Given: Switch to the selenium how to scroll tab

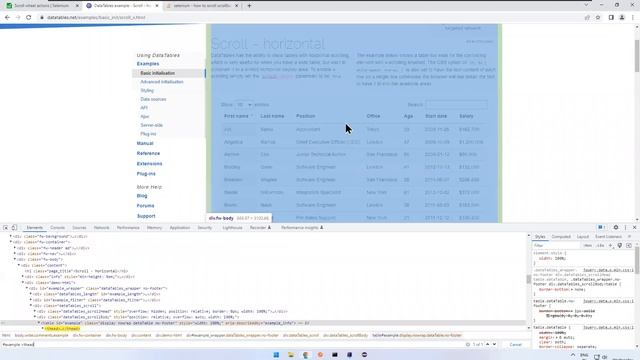Looking at the screenshot, I should [202, 6].
